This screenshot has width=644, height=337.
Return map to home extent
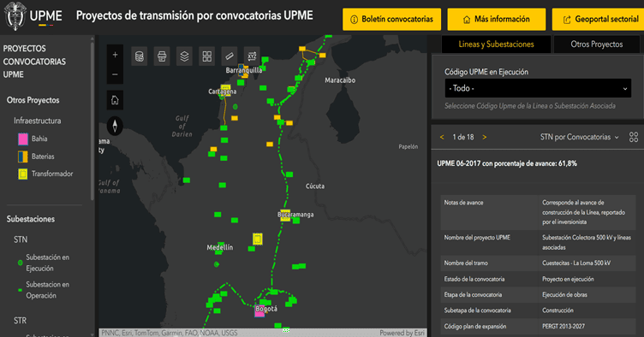click(x=115, y=100)
